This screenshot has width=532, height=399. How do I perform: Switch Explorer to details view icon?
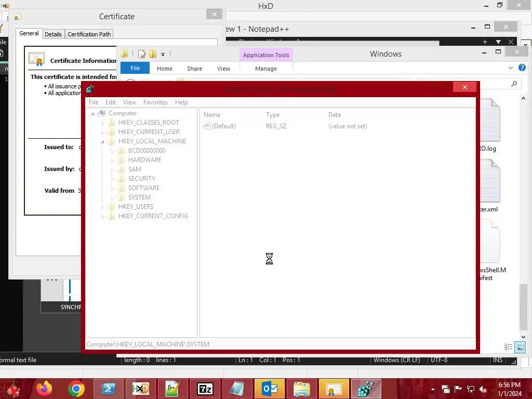[x=508, y=347]
